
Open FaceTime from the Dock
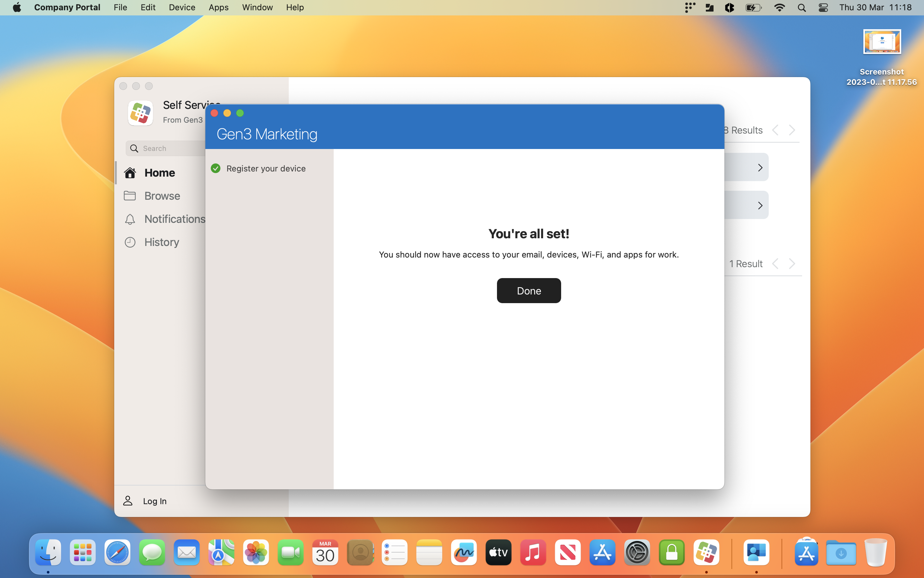(x=291, y=552)
